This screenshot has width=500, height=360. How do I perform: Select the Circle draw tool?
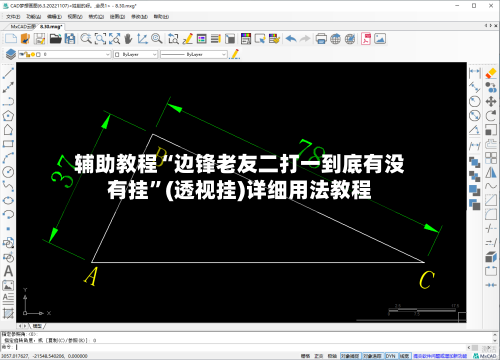8,172
